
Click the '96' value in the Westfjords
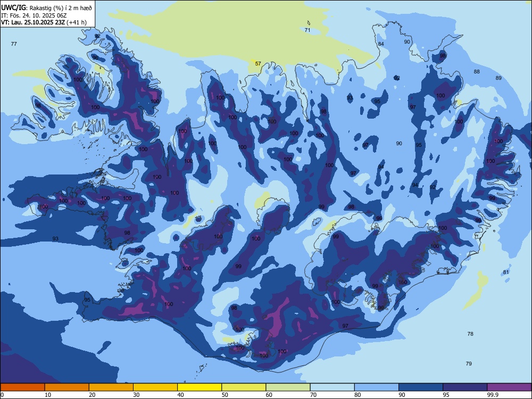tap(95, 57)
